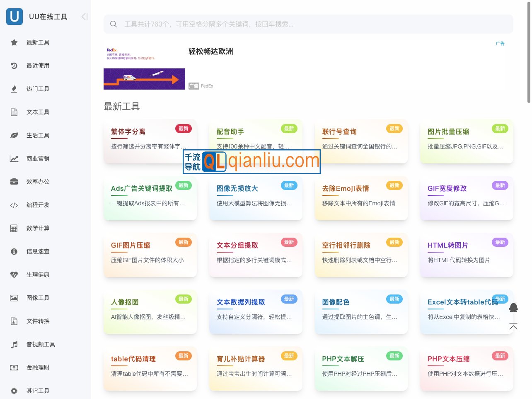Image resolution: width=532 pixels, height=399 pixels.
Task: Collapse the sidebar using the chevron
Action: (x=84, y=16)
